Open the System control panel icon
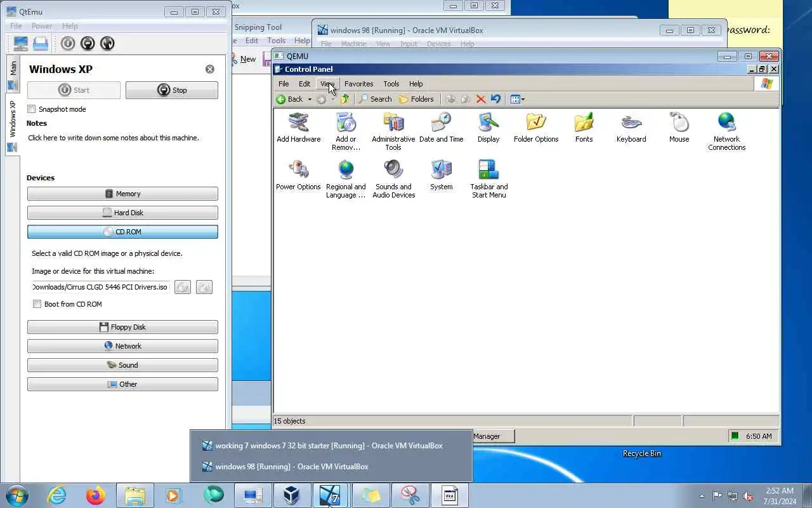This screenshot has height=508, width=812. pyautogui.click(x=441, y=175)
